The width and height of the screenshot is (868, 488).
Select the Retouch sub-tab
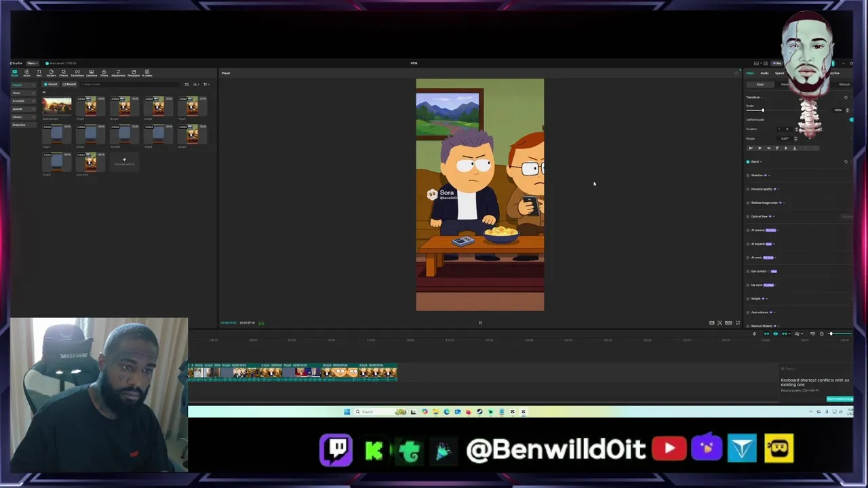(x=844, y=85)
